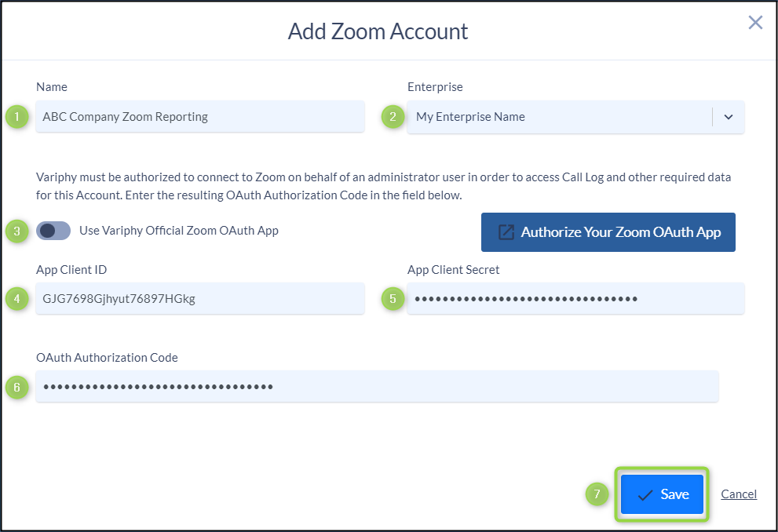This screenshot has height=532, width=778.
Task: Click the OAuth Authorization Code field
Action: (377, 386)
